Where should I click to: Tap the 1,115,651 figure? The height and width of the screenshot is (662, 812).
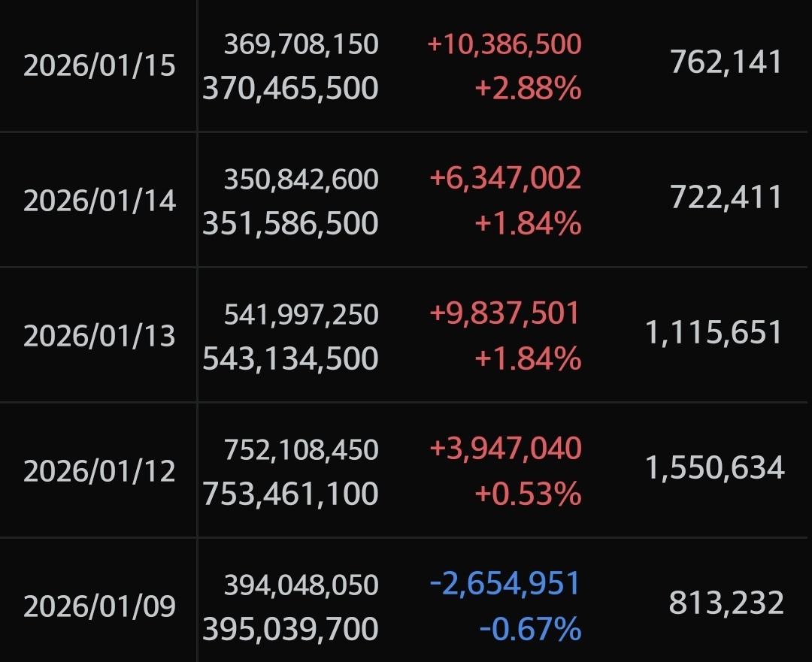tap(714, 333)
